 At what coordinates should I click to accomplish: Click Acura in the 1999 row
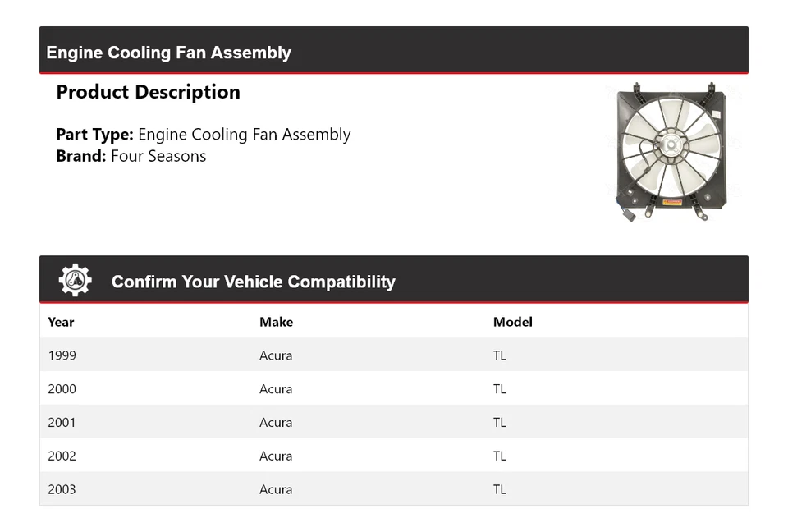click(x=276, y=355)
